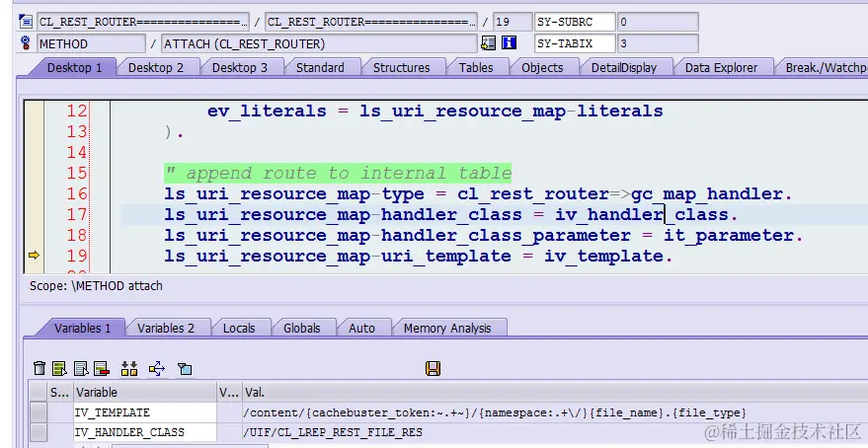Click iv_handler_class in line 17
Image resolution: width=868 pixels, height=448 pixels.
tap(642, 214)
